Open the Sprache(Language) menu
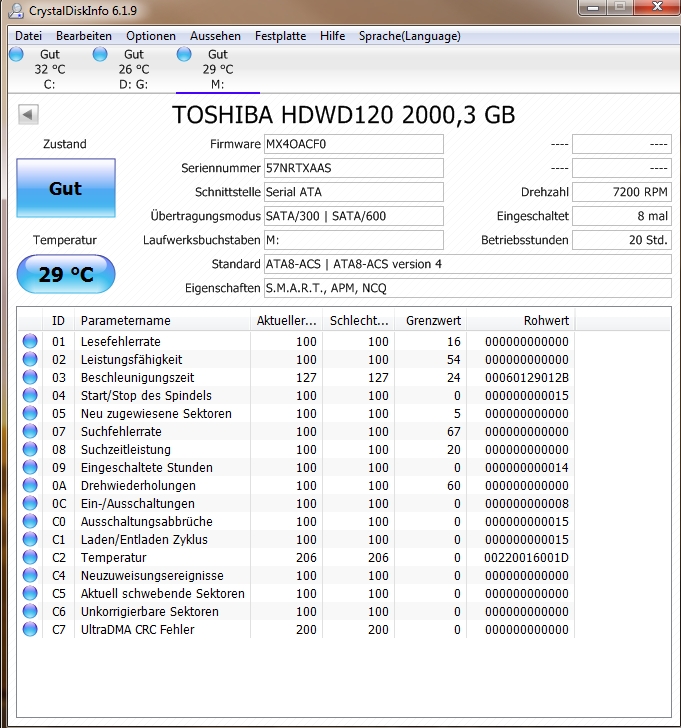Image resolution: width=681 pixels, height=728 pixels. coord(409,36)
